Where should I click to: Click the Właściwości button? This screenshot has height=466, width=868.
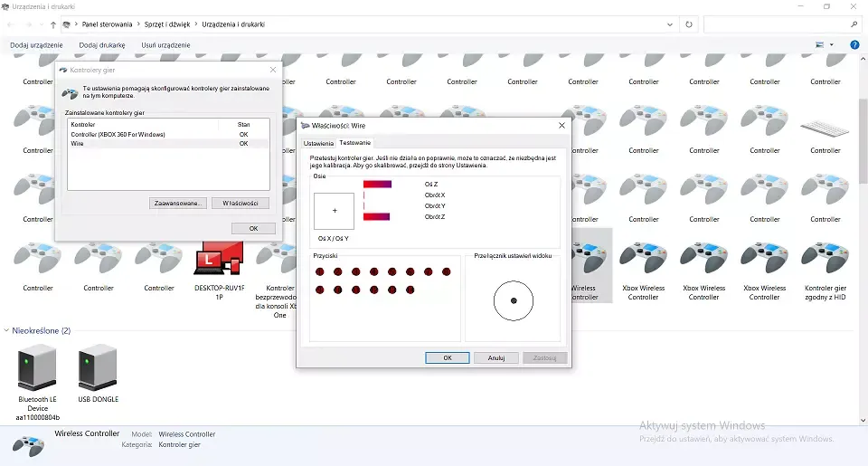pyautogui.click(x=241, y=203)
